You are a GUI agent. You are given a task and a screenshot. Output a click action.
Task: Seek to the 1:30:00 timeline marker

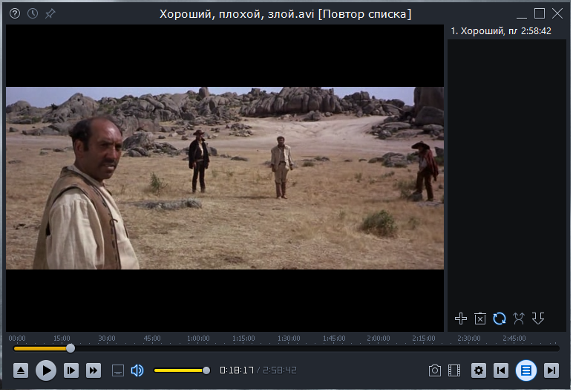click(x=289, y=339)
